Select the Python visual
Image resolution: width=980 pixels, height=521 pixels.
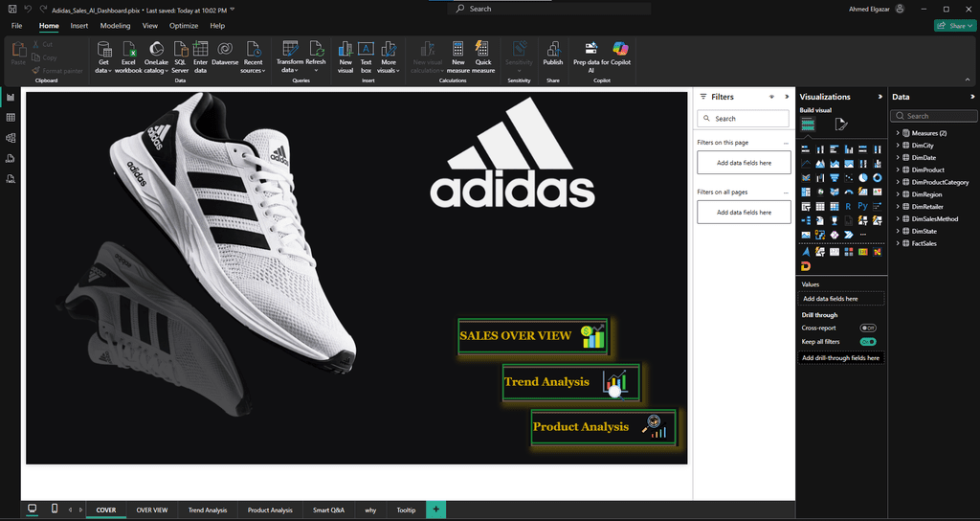(x=863, y=207)
